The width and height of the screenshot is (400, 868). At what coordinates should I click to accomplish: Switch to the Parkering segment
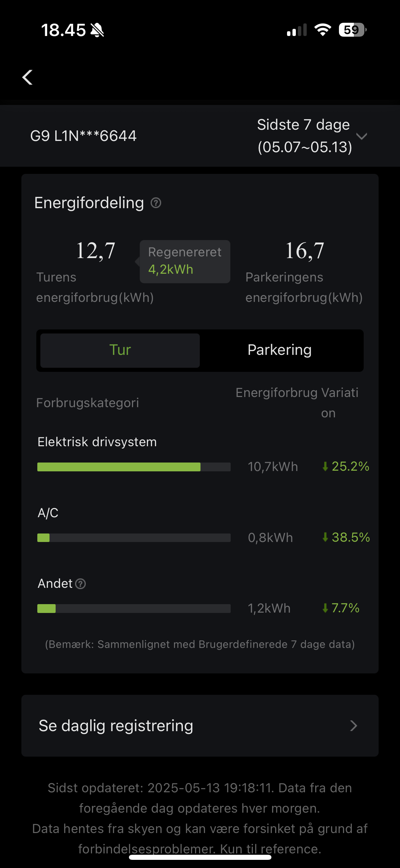280,350
